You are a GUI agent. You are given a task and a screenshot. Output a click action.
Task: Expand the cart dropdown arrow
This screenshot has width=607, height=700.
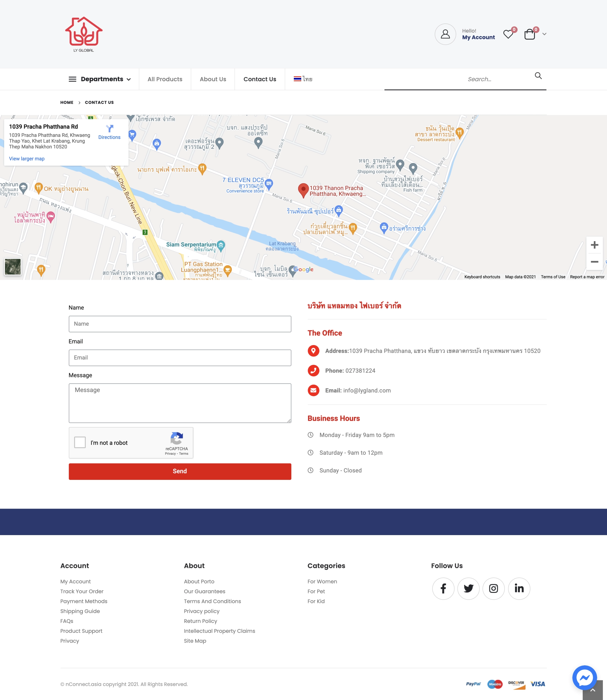click(544, 34)
